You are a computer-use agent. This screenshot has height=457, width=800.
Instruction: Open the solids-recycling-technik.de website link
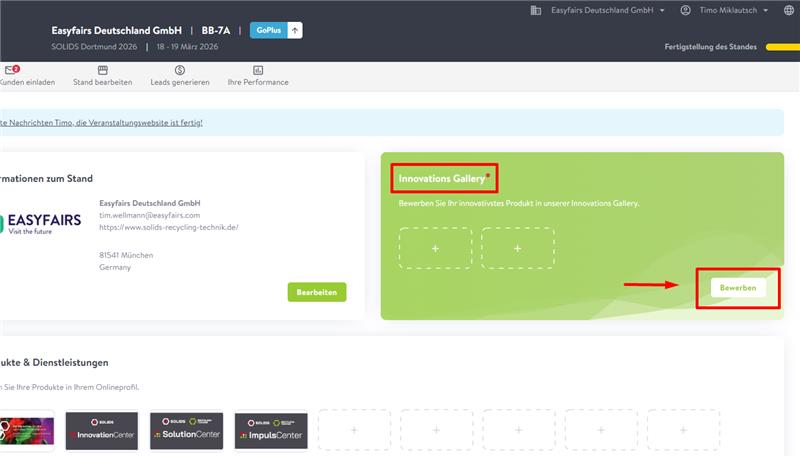tap(168, 227)
